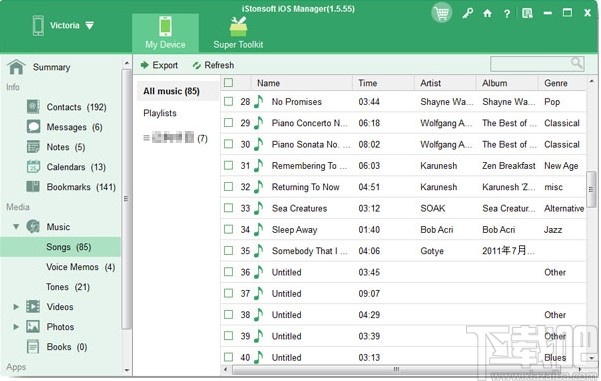Check the box for song 34 Sleep Away
The height and width of the screenshot is (381, 601).
pyautogui.click(x=228, y=230)
